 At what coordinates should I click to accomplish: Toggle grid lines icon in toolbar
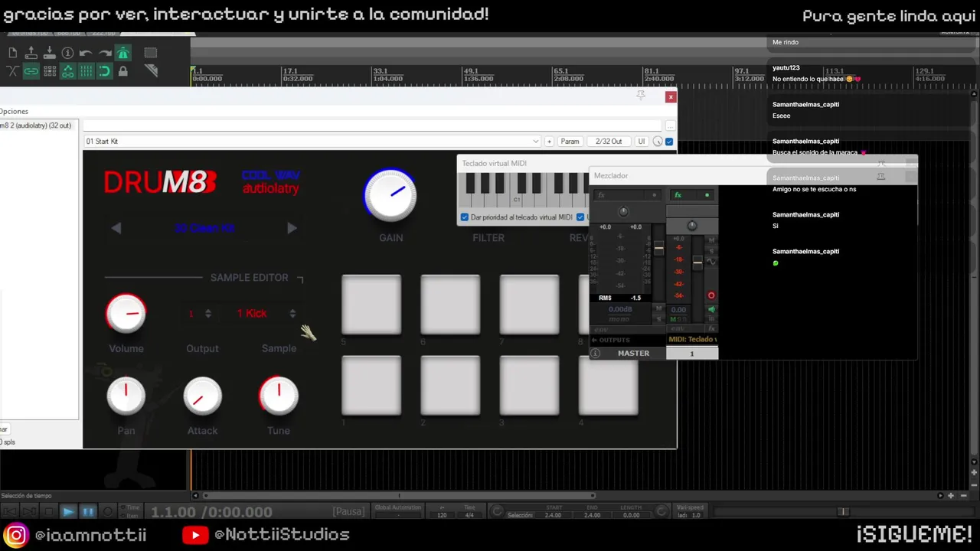tap(86, 71)
